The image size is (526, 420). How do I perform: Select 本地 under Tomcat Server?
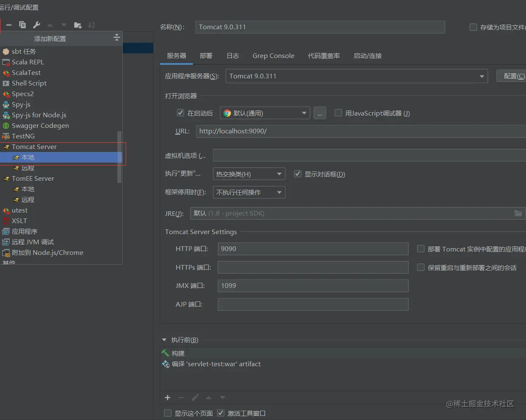(61, 157)
